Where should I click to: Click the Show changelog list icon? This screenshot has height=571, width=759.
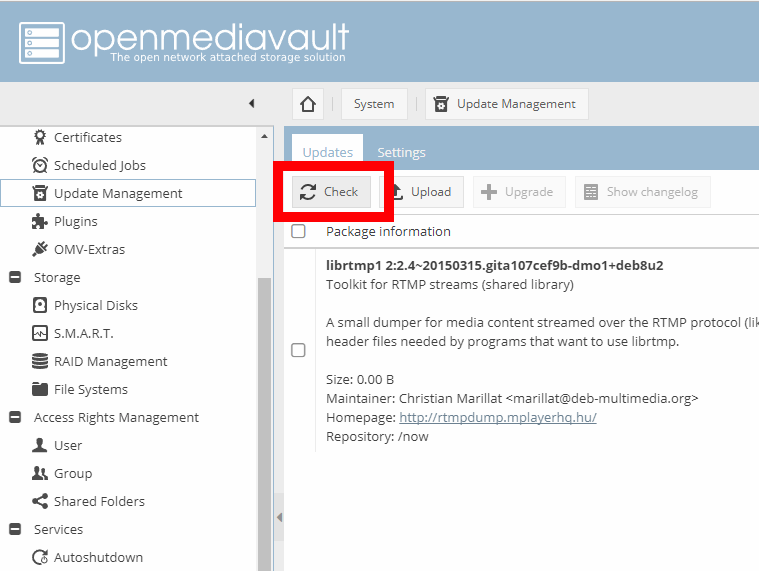tap(591, 192)
